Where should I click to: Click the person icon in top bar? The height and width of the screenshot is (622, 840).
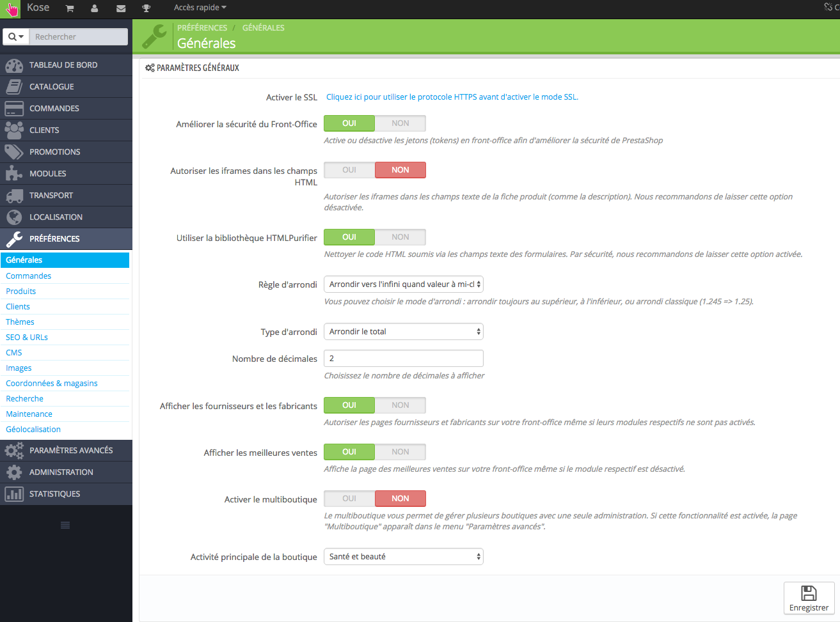click(95, 8)
